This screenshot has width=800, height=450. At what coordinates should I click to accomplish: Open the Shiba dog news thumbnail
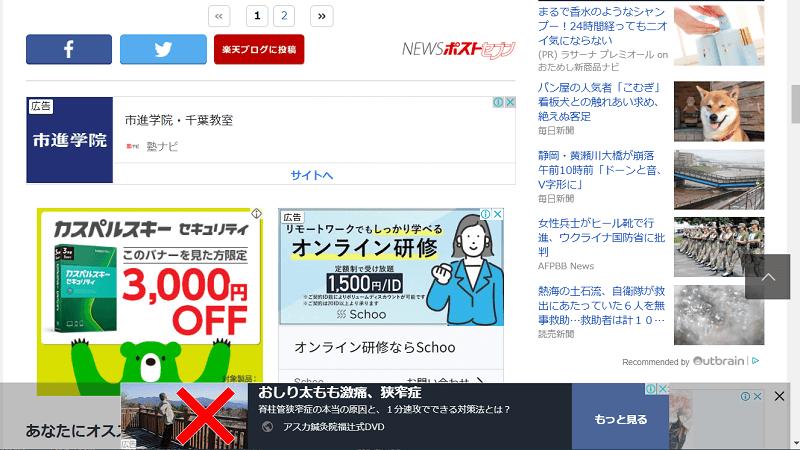point(718,110)
